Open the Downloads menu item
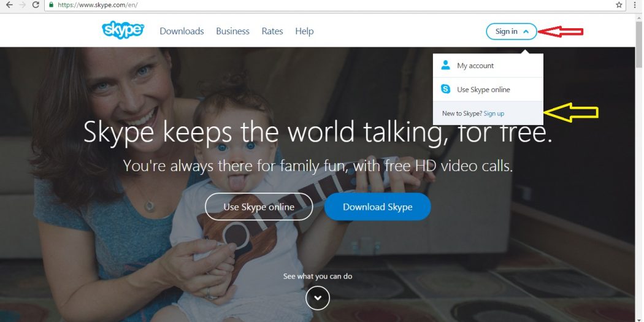The height and width of the screenshot is (322, 644). pos(182,31)
